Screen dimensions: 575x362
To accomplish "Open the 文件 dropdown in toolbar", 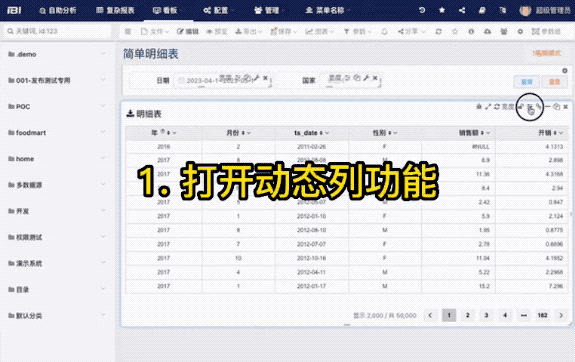I will (x=155, y=32).
